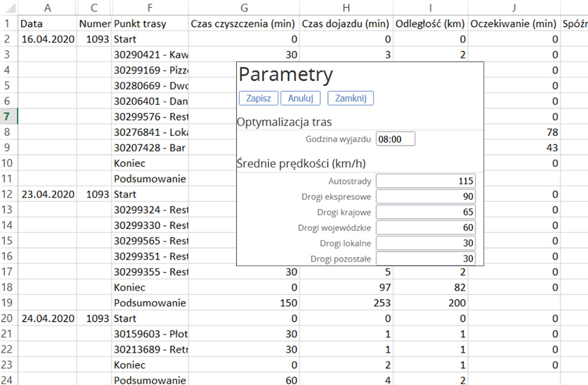Click the Godzina wyjazdu time field
588x385 pixels.
tap(395, 138)
